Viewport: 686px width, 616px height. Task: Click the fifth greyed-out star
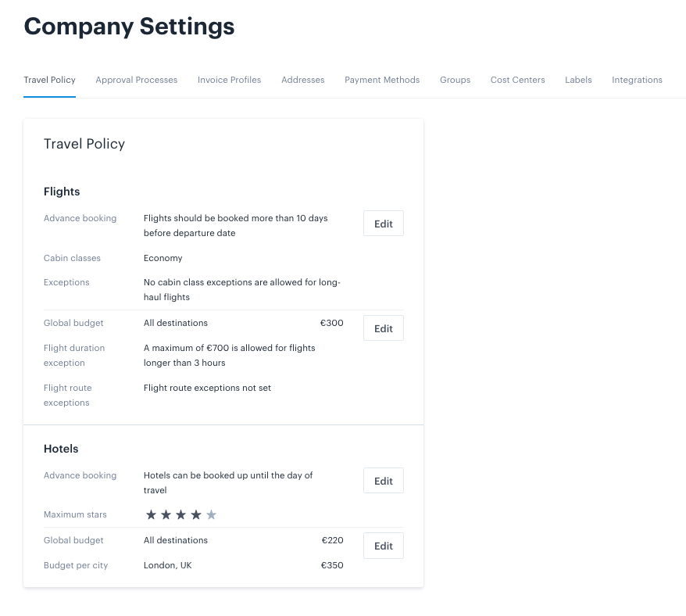(211, 514)
